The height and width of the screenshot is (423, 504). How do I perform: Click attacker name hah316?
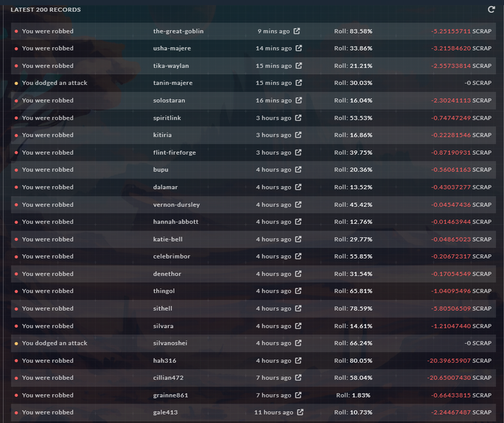point(165,361)
